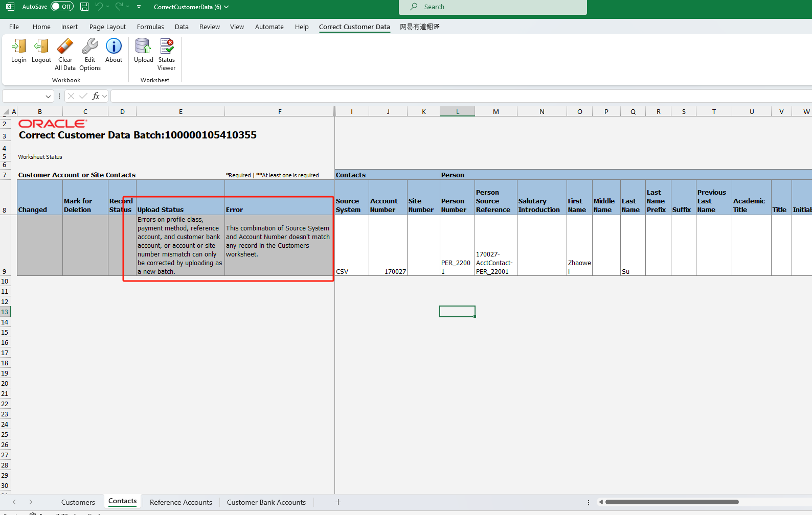Select column M header
This screenshot has height=515, width=812.
pyautogui.click(x=496, y=112)
